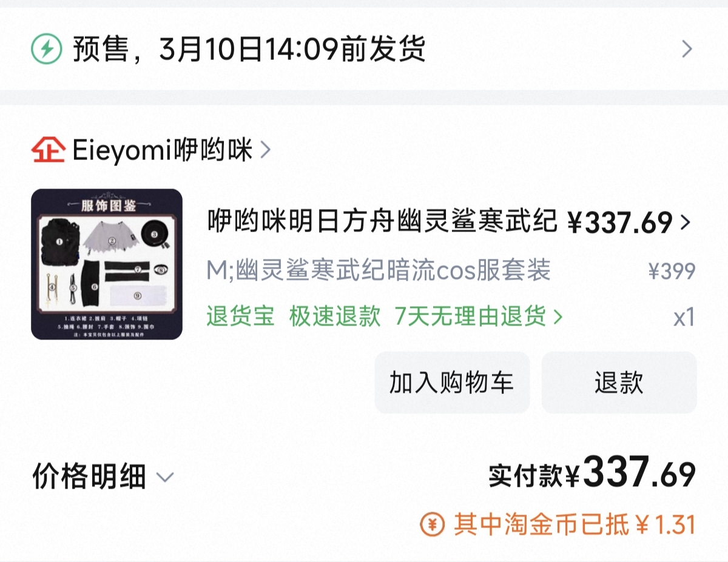728x562 pixels.
Task: Tap the orange Taobao coin icon
Action: [x=433, y=525]
